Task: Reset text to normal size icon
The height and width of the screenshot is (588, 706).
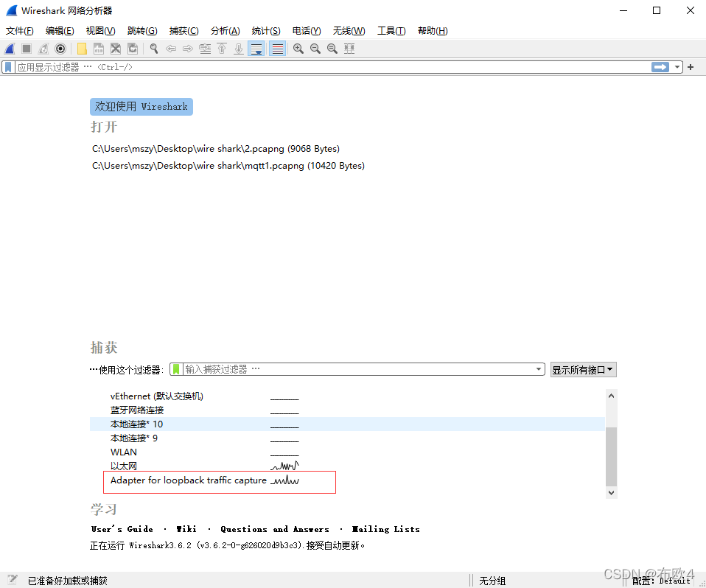Action: coord(332,49)
